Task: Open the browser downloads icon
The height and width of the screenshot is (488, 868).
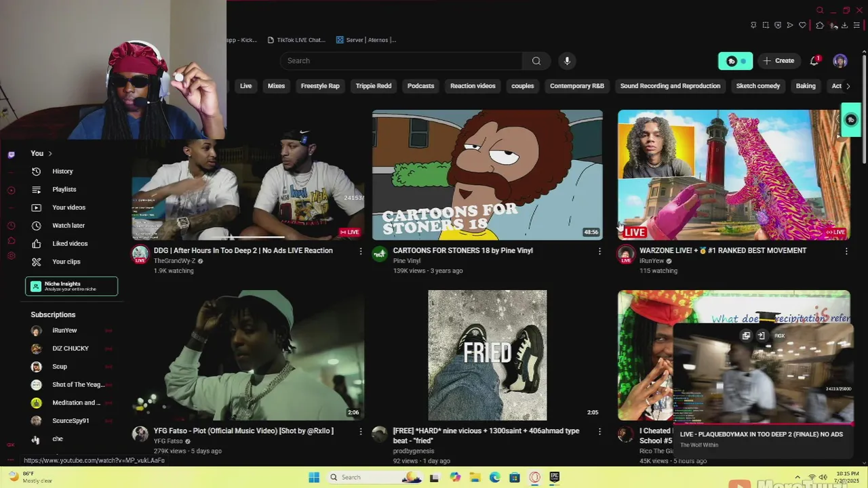Action: (844, 25)
